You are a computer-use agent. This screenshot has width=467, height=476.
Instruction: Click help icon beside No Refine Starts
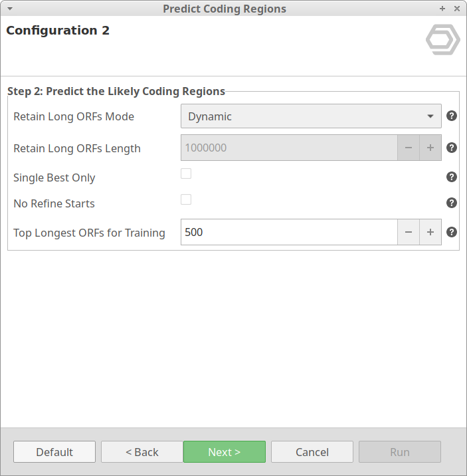click(452, 203)
